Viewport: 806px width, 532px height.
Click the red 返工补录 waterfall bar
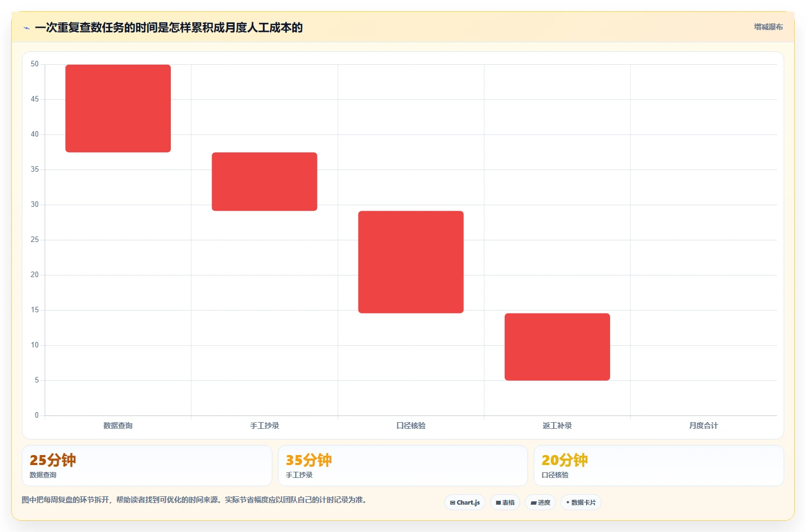557,347
